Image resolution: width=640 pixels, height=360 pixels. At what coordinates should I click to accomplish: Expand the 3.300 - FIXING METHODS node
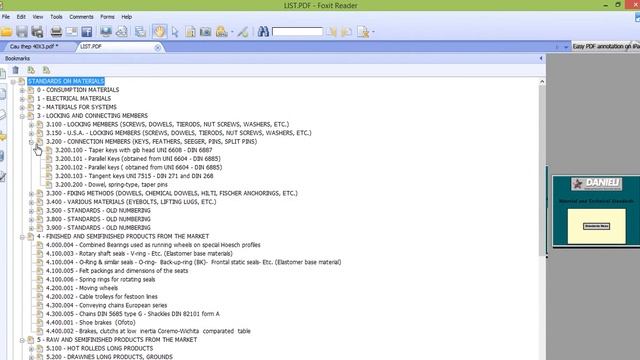point(31,193)
